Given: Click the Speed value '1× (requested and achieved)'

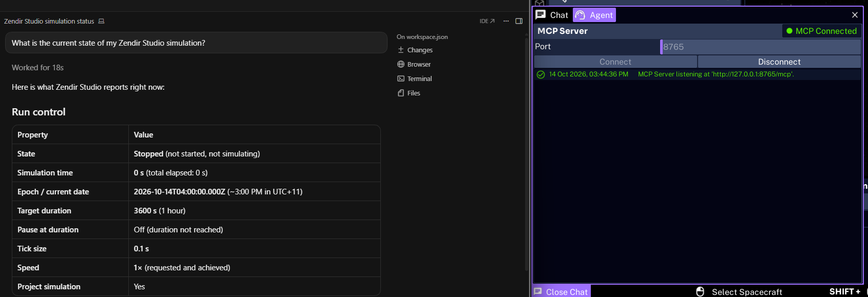Looking at the screenshot, I should [x=182, y=268].
